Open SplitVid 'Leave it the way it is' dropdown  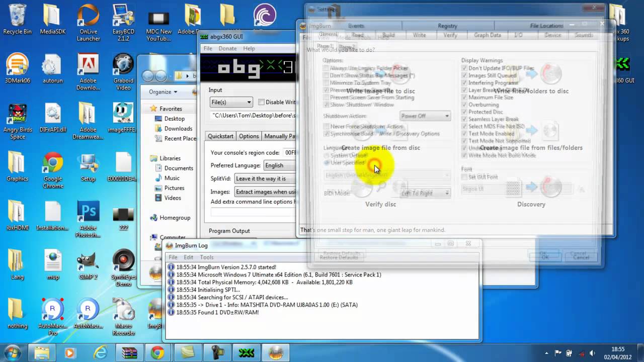coord(265,178)
